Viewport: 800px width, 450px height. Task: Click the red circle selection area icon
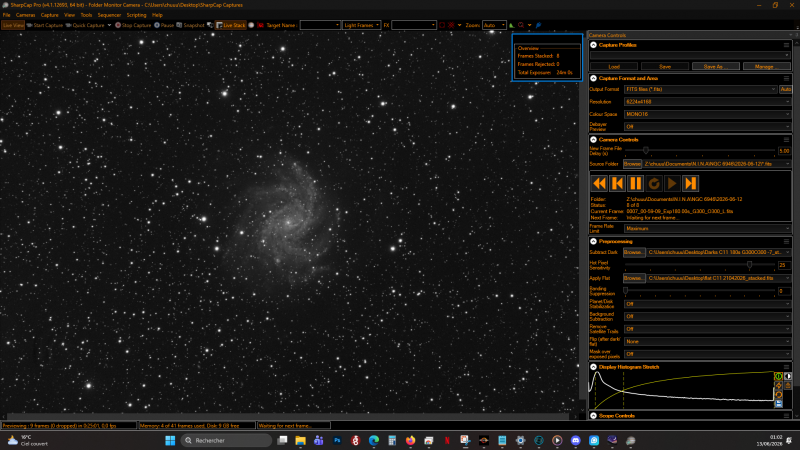click(x=442, y=25)
